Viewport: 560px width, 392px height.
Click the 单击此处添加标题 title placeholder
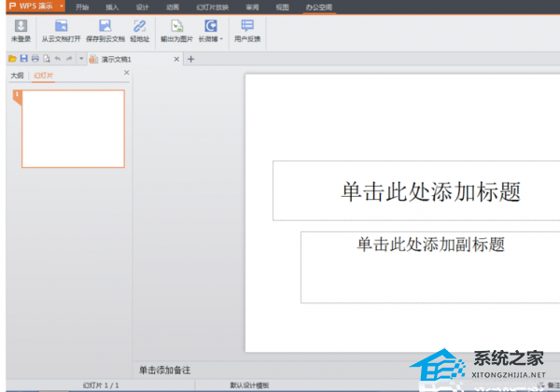429,191
